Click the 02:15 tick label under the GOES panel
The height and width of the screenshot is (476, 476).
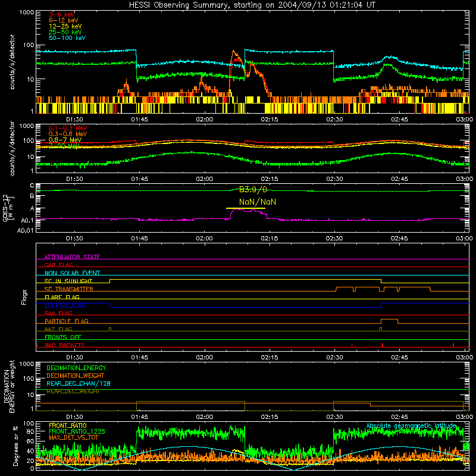coord(270,239)
